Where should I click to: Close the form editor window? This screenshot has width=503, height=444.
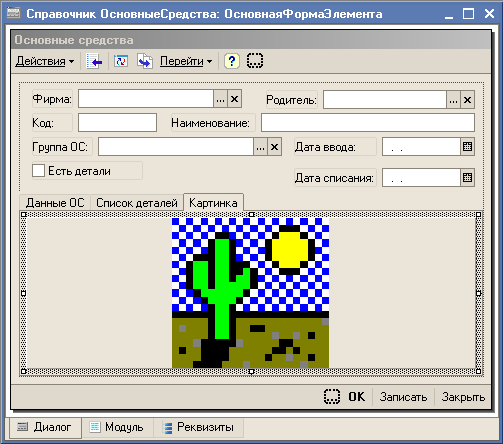pos(489,14)
